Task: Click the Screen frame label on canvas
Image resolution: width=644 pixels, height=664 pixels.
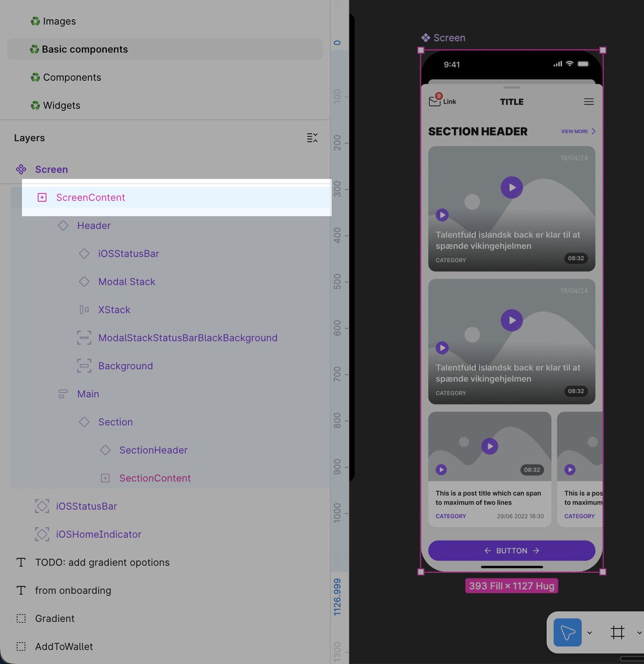Action: coord(443,38)
